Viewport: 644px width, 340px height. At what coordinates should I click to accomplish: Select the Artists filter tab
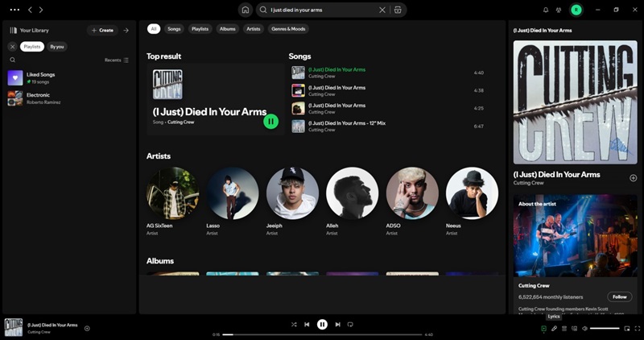pos(254,29)
